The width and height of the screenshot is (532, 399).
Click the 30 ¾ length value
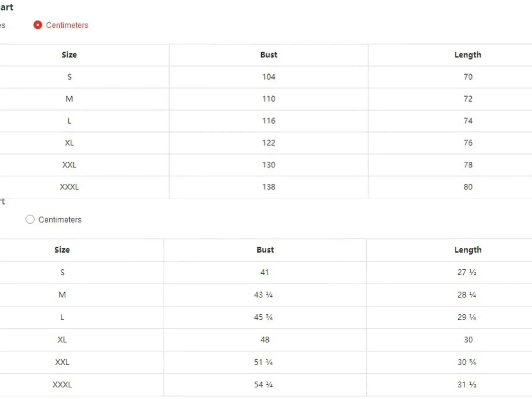click(x=466, y=362)
